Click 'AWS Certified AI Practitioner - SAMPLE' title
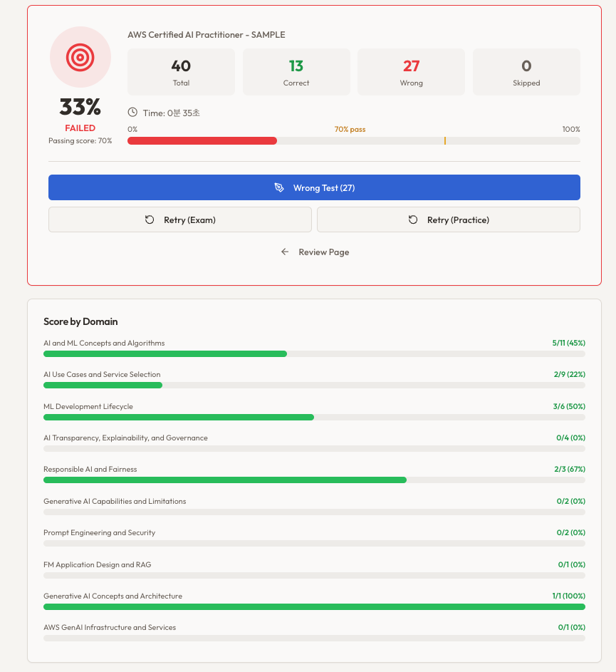The height and width of the screenshot is (672, 616). point(207,35)
